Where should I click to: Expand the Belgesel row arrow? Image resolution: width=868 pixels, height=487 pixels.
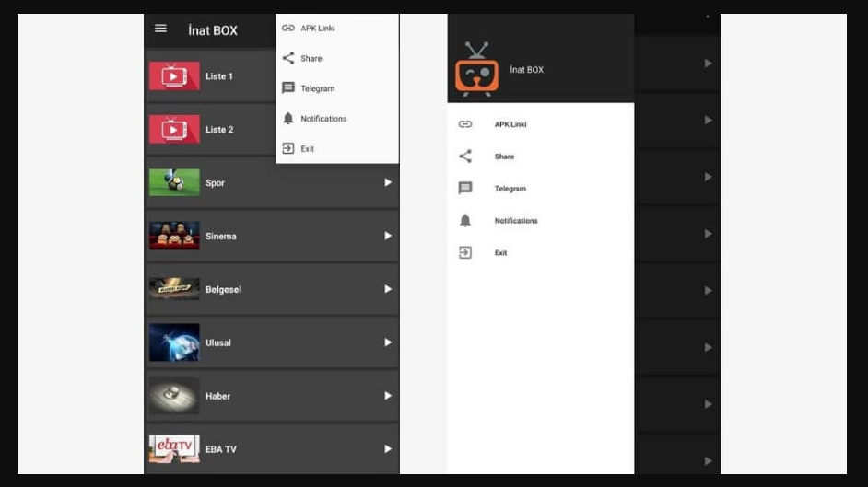[x=388, y=289]
